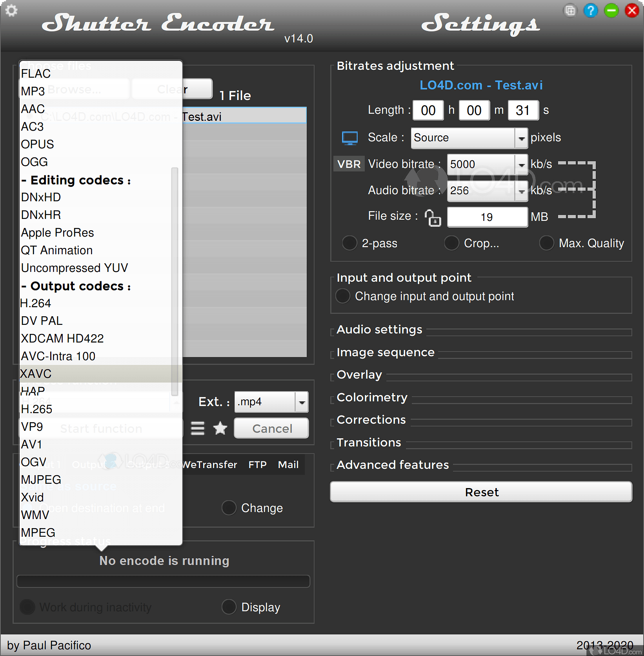644x656 pixels.
Task: Switch to the WeTransfer tab
Action: [x=210, y=465]
